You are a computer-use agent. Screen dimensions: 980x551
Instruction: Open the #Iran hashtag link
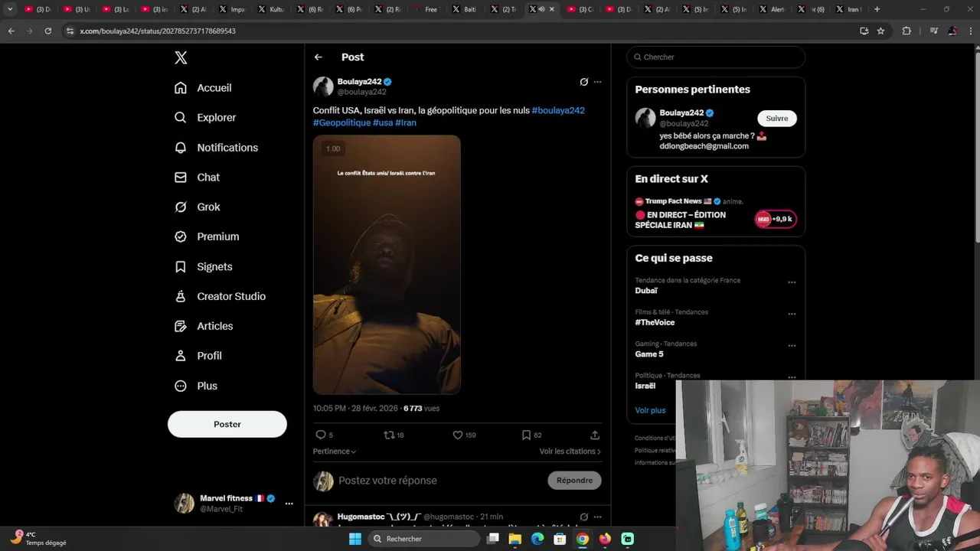point(406,122)
